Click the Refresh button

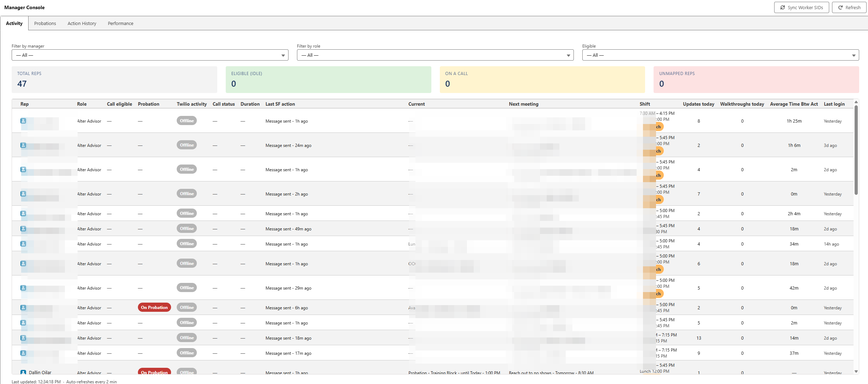coord(849,7)
